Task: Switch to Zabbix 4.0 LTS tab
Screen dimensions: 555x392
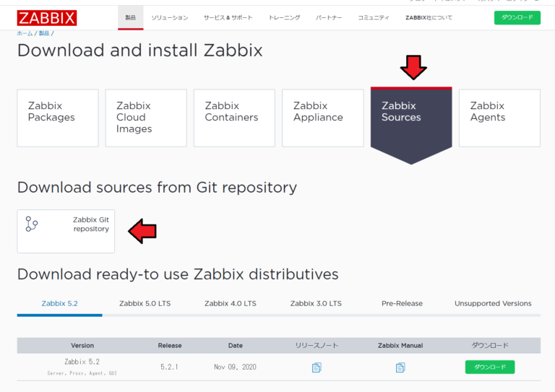Action: click(230, 303)
